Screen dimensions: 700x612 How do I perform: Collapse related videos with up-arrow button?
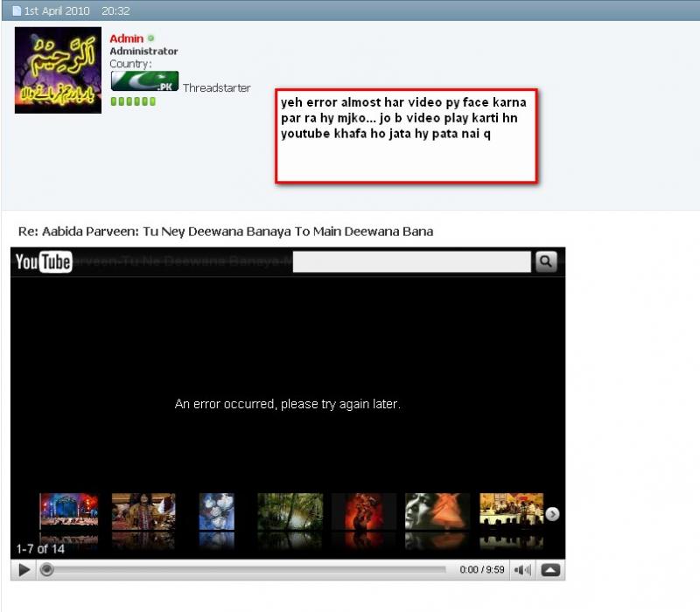coord(550,570)
